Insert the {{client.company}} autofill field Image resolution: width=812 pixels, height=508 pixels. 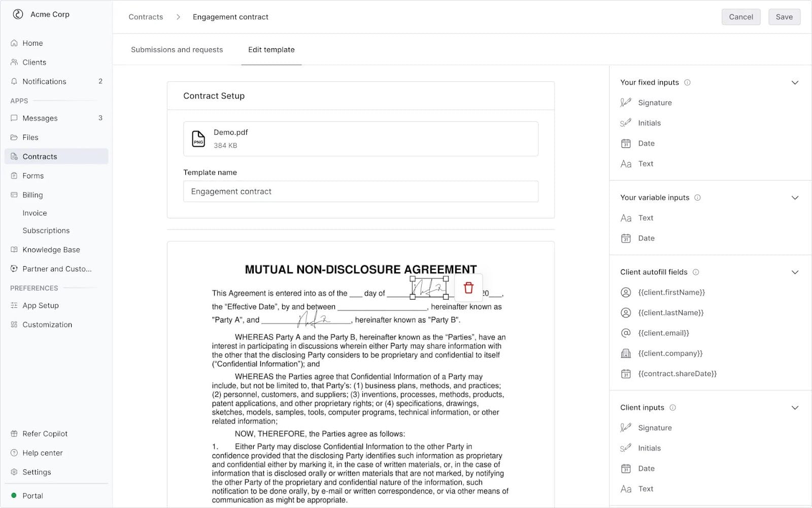point(670,353)
